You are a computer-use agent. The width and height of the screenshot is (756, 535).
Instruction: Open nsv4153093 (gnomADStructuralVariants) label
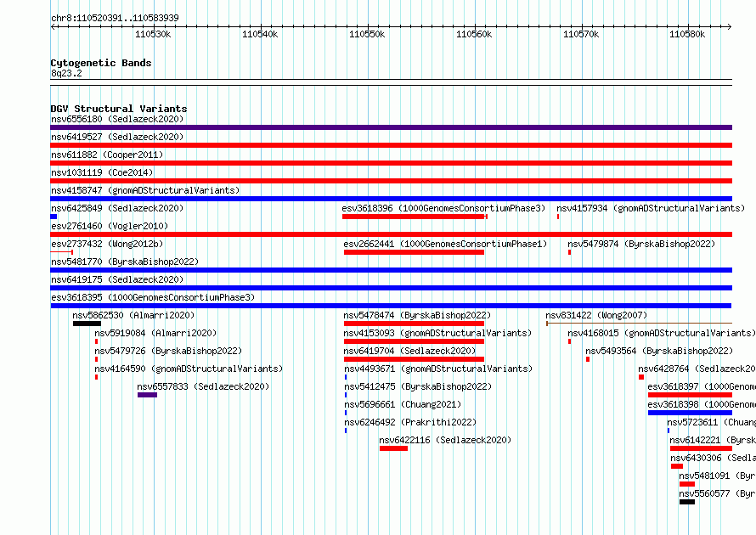pos(437,333)
